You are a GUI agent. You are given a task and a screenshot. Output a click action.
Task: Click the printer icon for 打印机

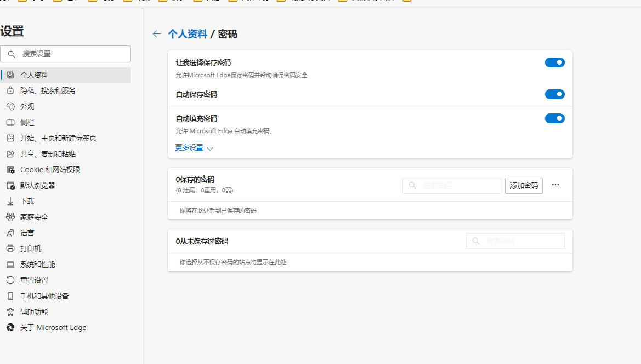point(10,248)
